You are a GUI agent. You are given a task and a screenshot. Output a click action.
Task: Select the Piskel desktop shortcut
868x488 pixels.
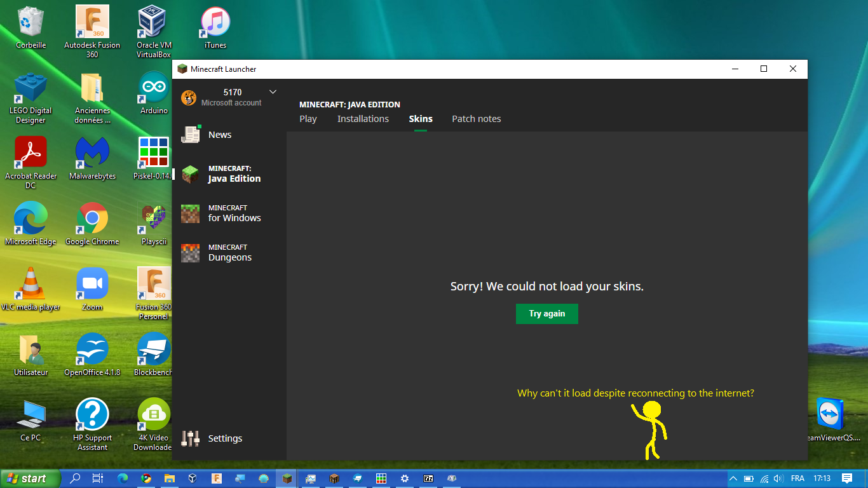154,158
